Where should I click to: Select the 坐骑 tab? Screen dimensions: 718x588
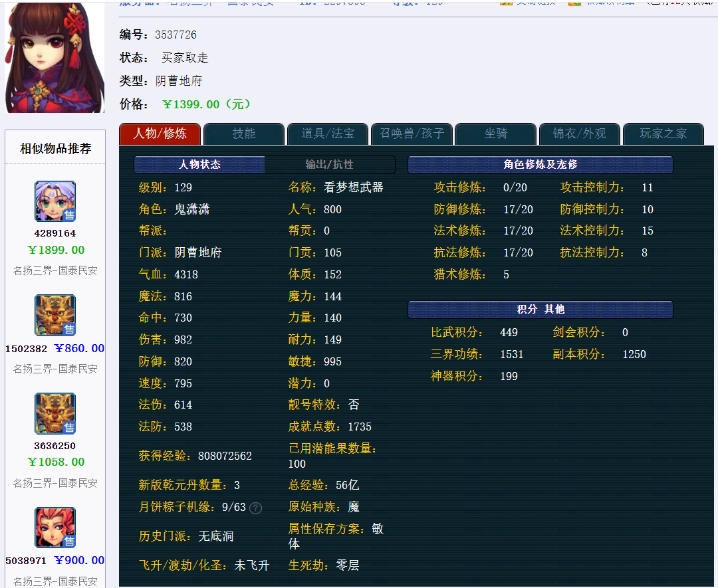pyautogui.click(x=495, y=134)
